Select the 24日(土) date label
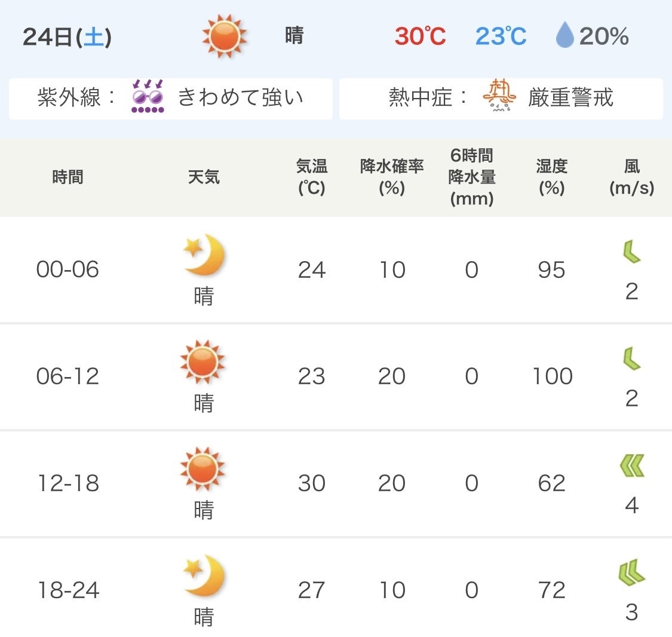The height and width of the screenshot is (637, 672). pyautogui.click(x=67, y=37)
